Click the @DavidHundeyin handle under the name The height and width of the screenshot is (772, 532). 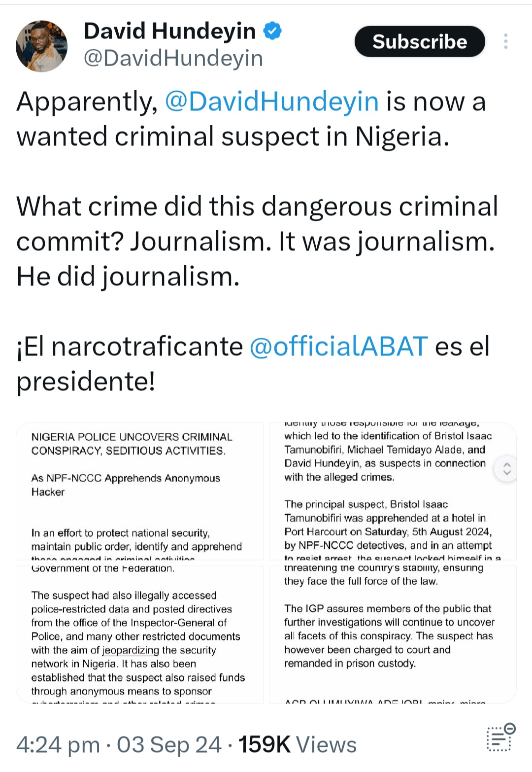click(173, 58)
